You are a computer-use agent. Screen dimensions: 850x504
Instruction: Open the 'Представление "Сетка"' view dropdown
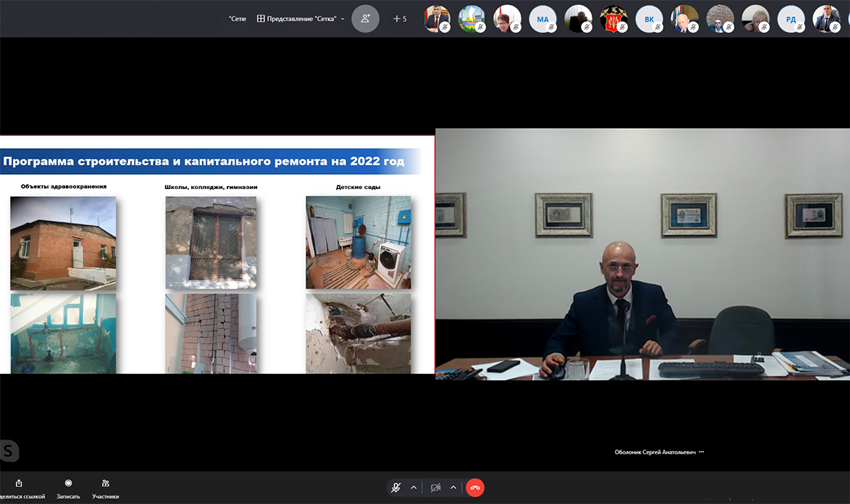pos(301,18)
